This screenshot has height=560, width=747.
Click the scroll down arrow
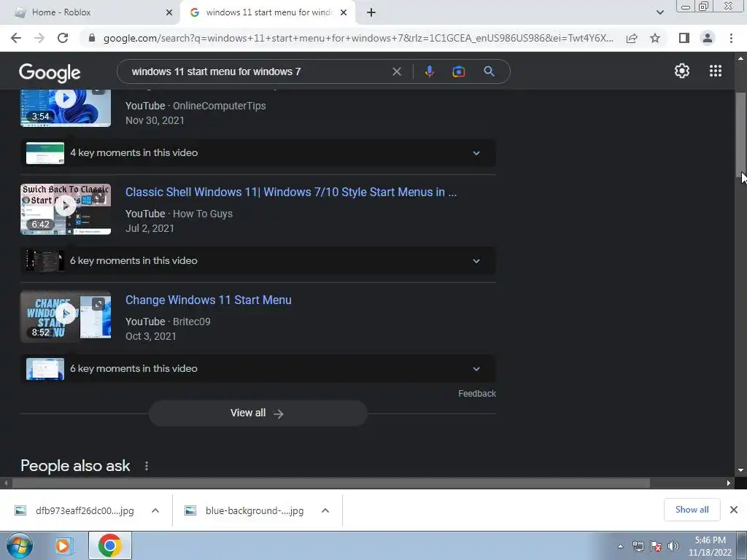click(x=741, y=470)
